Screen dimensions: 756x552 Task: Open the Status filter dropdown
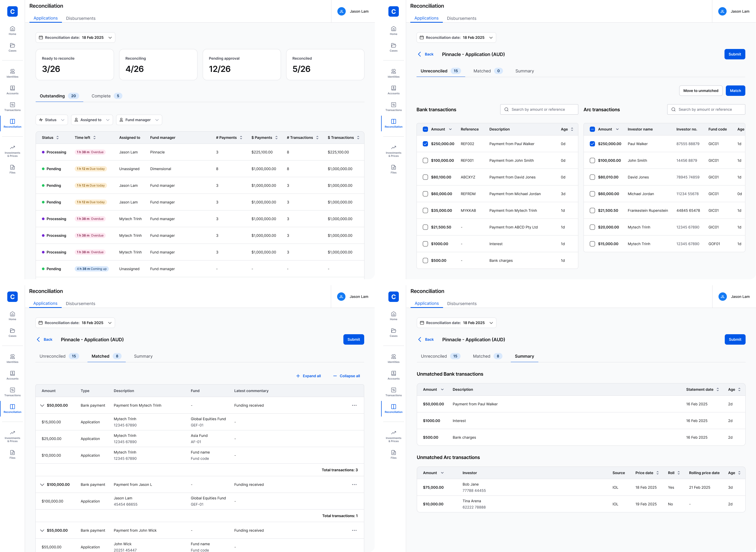52,120
